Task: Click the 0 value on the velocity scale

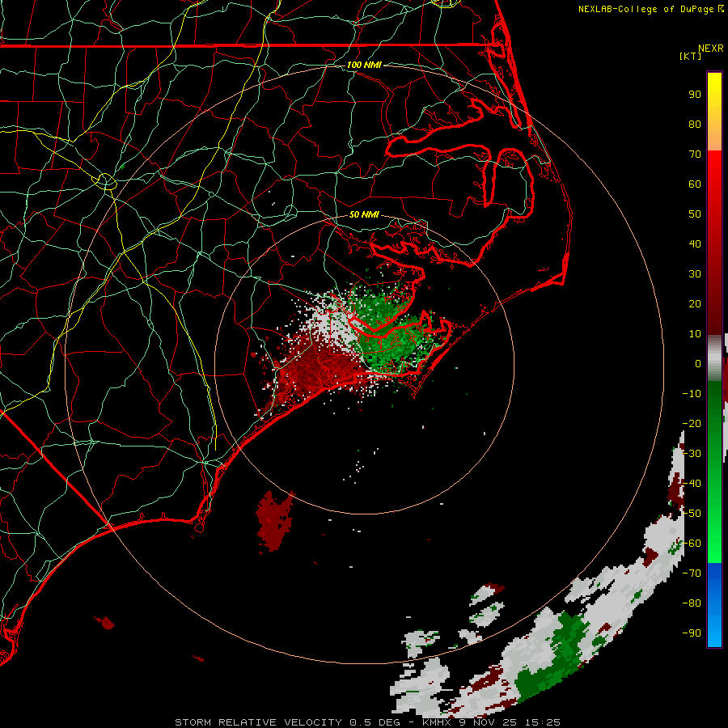Action: click(x=698, y=363)
